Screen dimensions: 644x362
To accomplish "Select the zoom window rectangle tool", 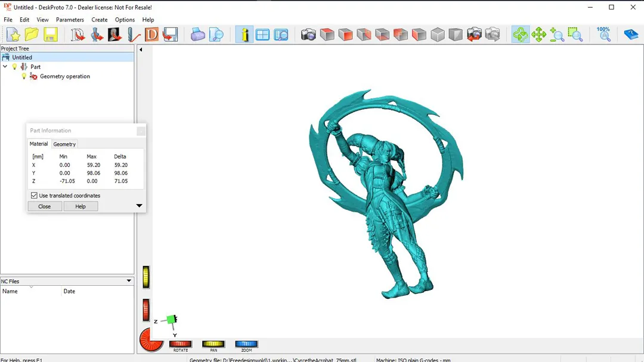I will point(575,35).
